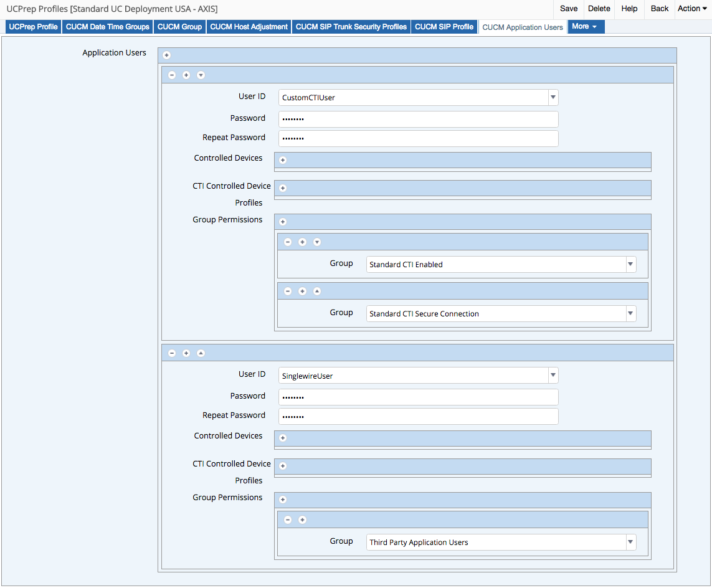Screen dimensions: 712x588
Task: Click the SinglewireUser Repeat Password field
Action: click(x=418, y=416)
